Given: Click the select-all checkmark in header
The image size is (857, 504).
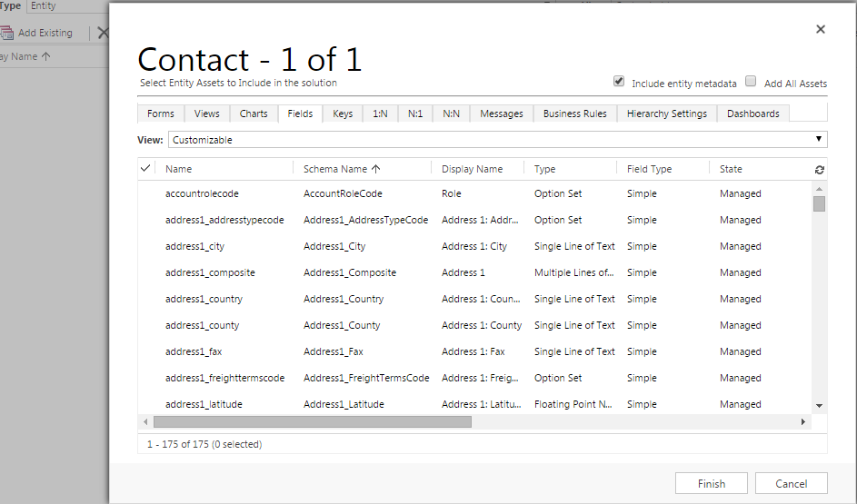Looking at the screenshot, I should pos(145,169).
